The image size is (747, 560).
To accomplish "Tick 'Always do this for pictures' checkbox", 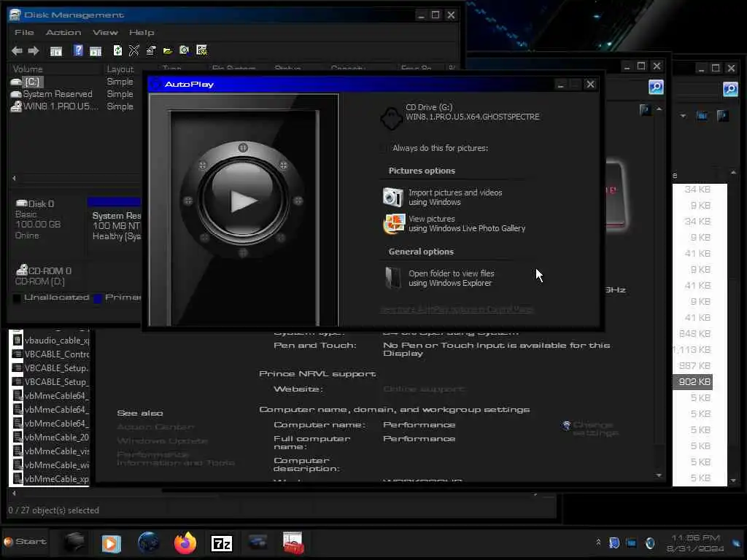I will [x=384, y=149].
